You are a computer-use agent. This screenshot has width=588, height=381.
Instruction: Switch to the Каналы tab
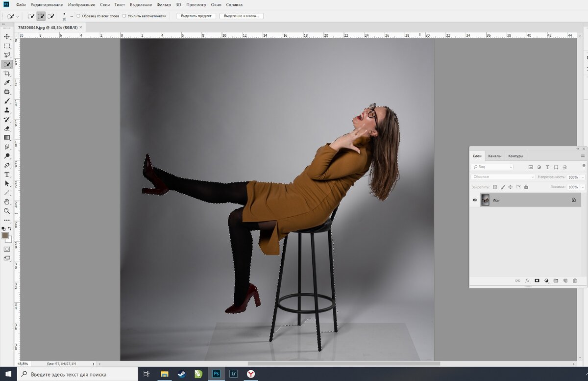495,156
